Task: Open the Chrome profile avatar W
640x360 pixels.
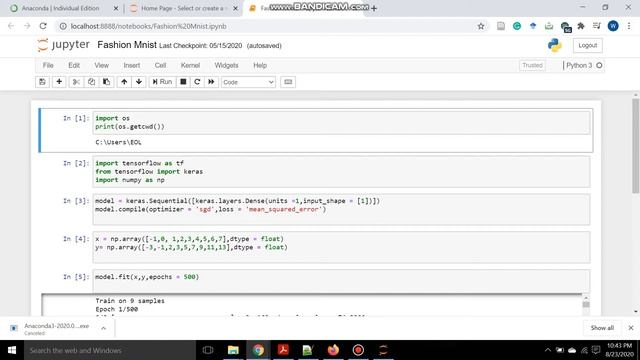Action: tap(613, 26)
